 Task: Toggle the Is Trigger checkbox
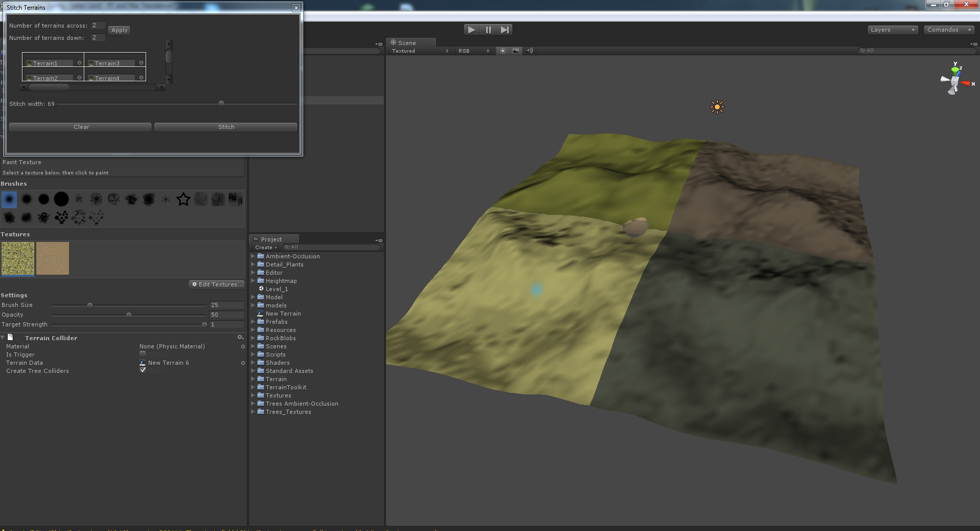pos(143,354)
